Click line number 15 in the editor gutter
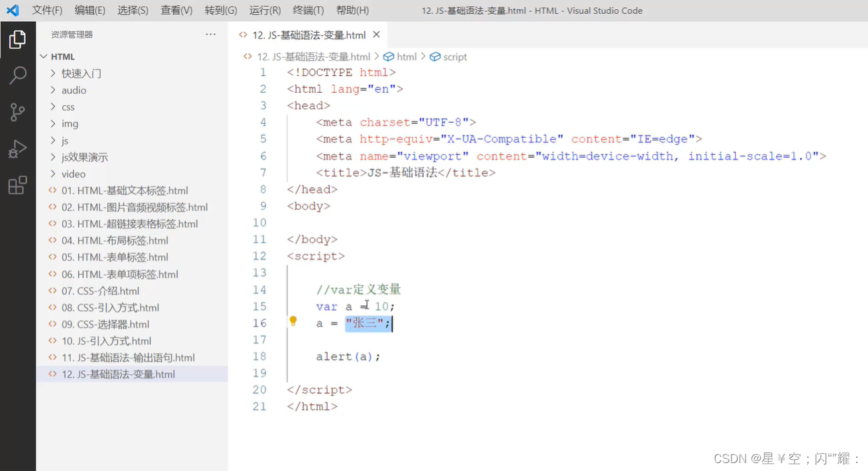The height and width of the screenshot is (471, 868). (260, 306)
